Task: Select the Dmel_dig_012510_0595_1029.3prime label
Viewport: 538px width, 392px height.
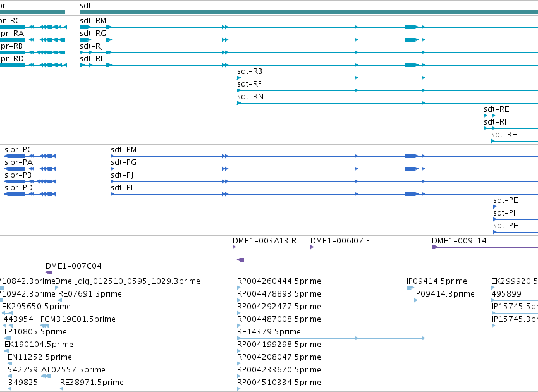Action: click(128, 281)
